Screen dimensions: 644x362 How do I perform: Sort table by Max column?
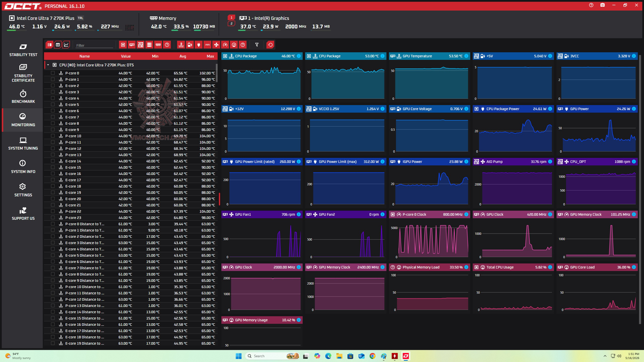click(x=210, y=56)
